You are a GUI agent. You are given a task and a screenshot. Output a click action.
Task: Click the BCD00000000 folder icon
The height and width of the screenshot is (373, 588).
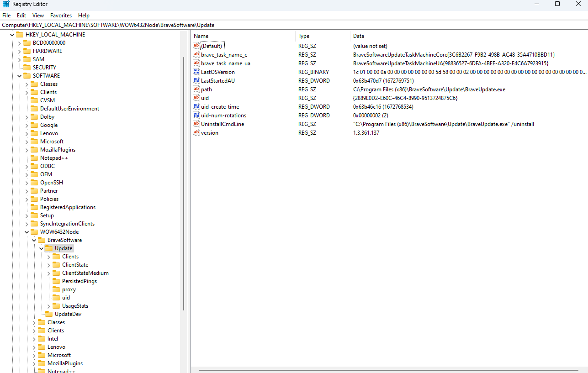pos(27,43)
